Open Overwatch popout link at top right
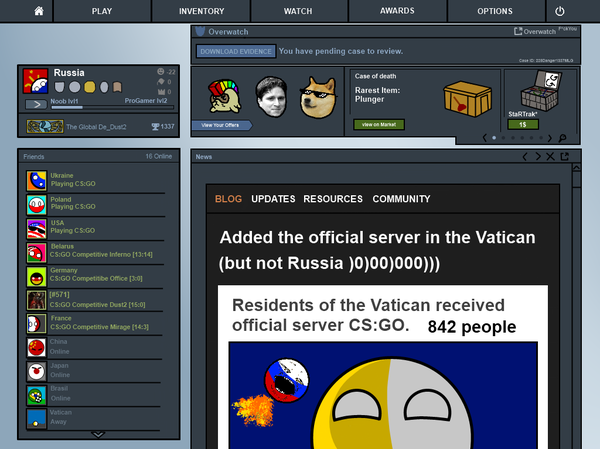 click(x=535, y=31)
